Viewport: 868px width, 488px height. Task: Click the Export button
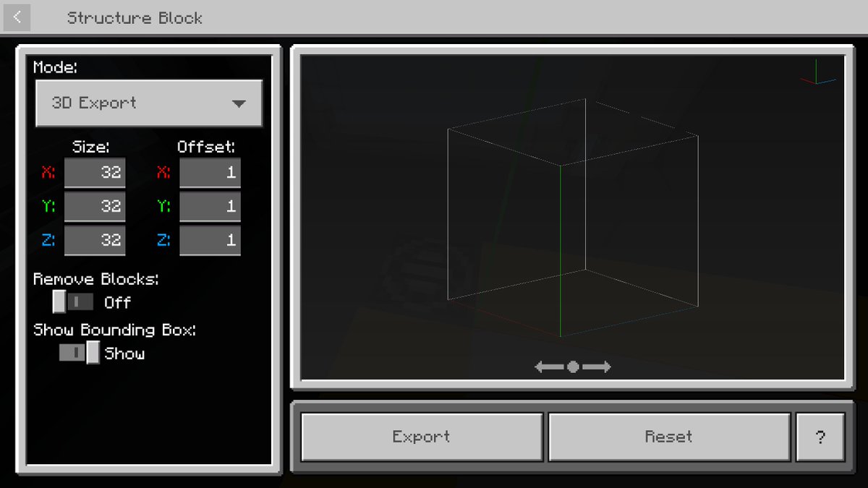click(x=422, y=437)
